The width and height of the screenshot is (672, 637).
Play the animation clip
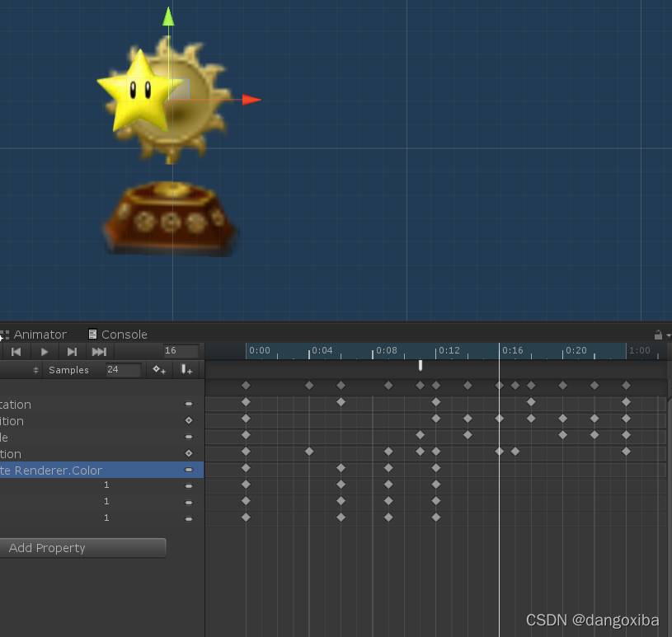pyautogui.click(x=45, y=352)
